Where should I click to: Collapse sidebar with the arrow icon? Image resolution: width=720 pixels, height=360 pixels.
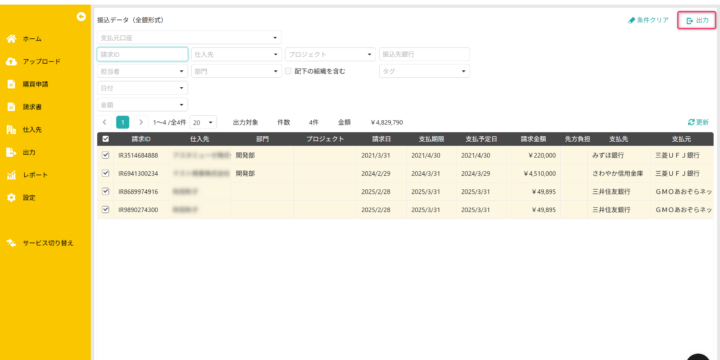[81, 17]
